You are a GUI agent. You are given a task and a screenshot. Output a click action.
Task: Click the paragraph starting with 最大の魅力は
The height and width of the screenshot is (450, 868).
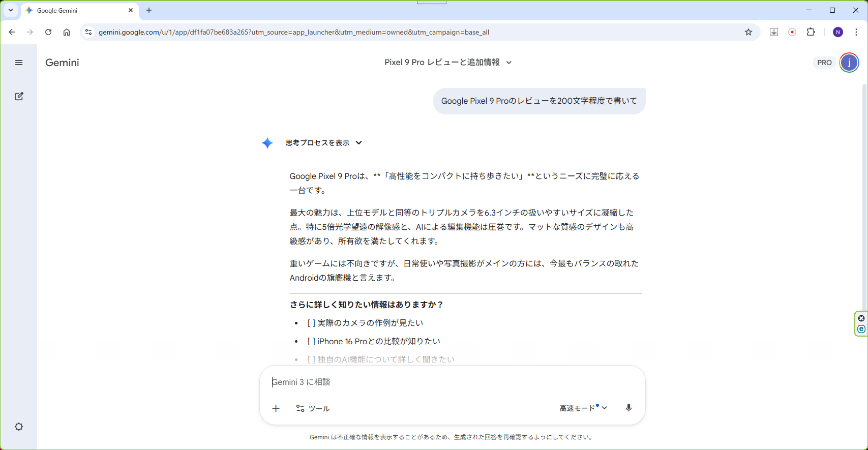tap(462, 227)
